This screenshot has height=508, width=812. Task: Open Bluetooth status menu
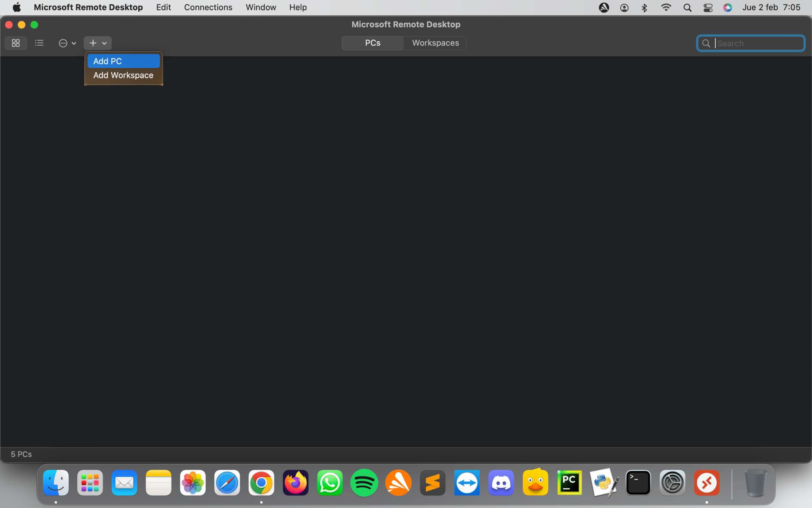[644, 8]
